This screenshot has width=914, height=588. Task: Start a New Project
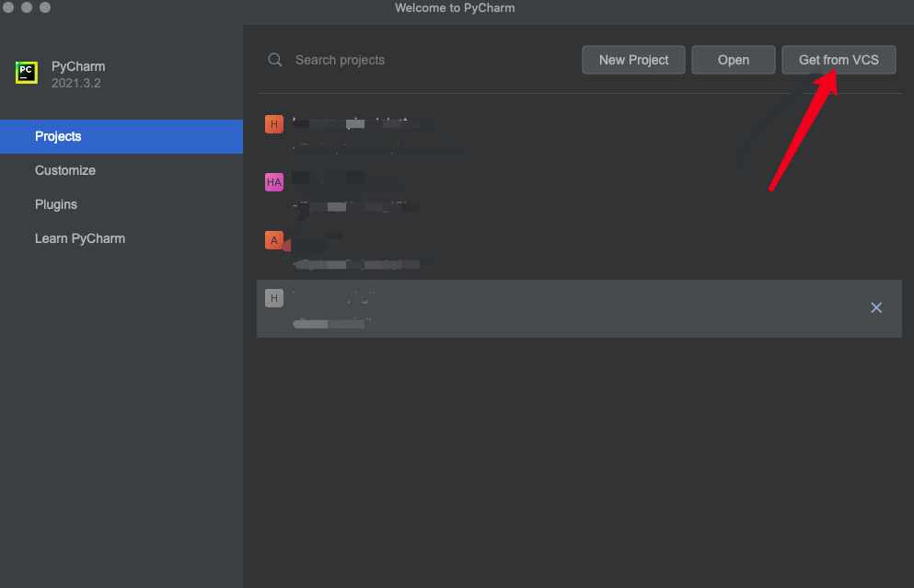tap(633, 59)
